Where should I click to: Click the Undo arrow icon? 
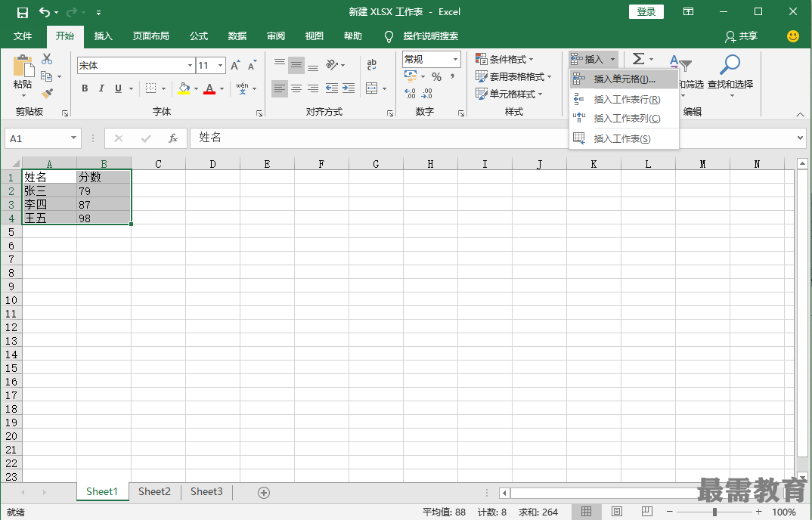point(45,12)
